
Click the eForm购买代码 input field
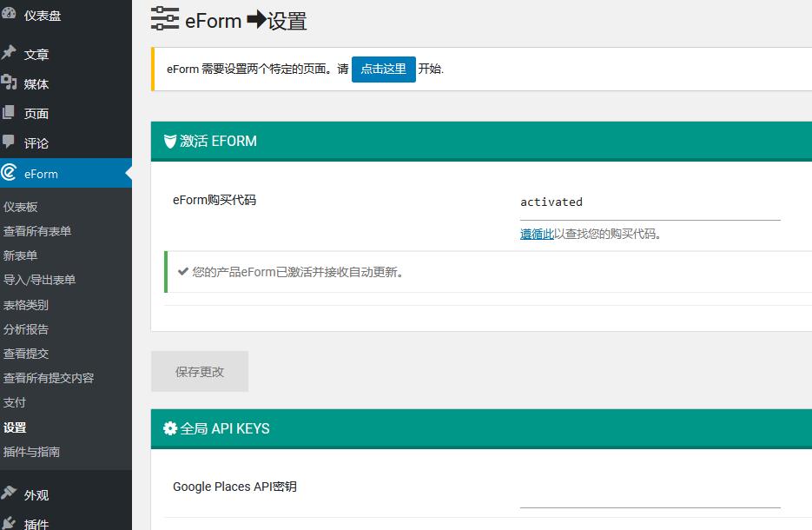pyautogui.click(x=650, y=202)
